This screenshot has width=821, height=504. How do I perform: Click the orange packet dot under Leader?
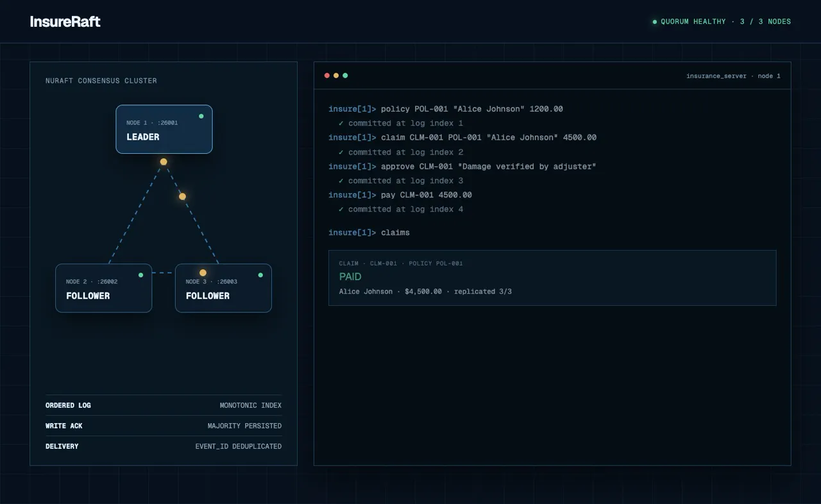164,162
